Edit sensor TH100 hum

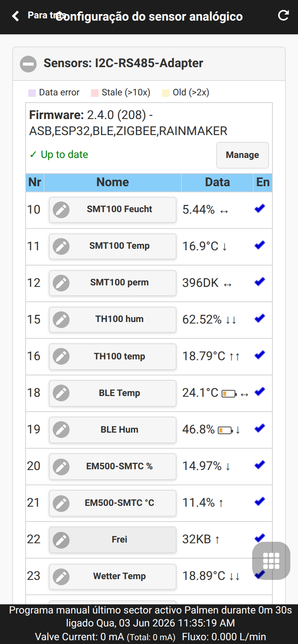tap(112, 319)
